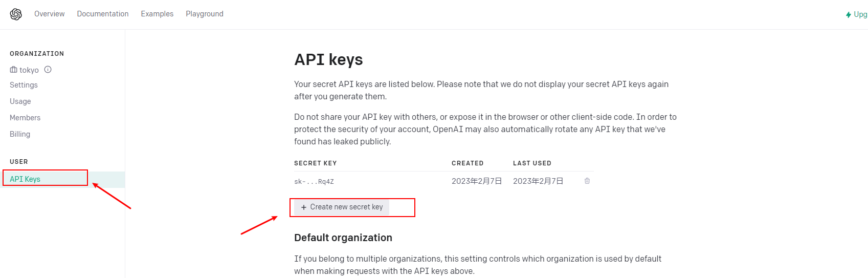Delete the sk-...Rq4Z key via trash icon

(x=587, y=181)
